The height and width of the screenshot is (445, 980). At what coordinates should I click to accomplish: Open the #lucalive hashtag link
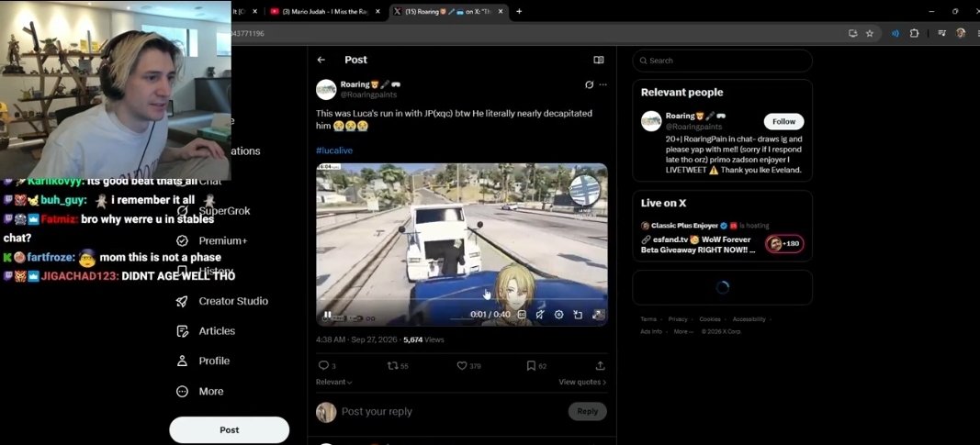334,150
